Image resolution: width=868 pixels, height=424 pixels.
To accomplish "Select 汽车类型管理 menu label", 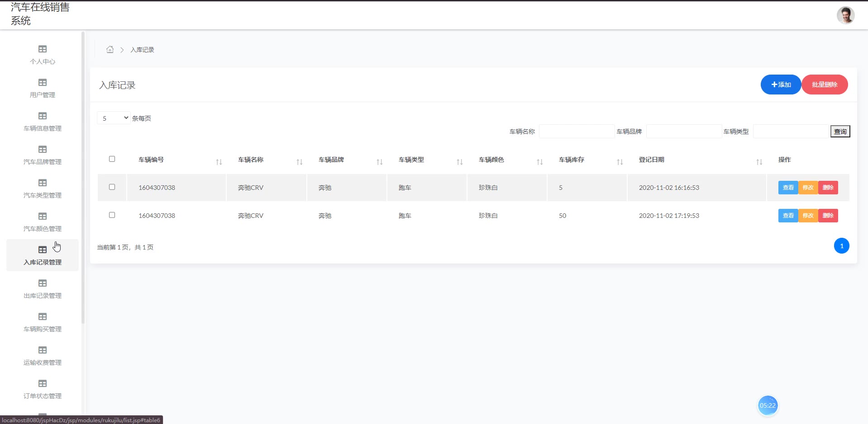I will click(43, 195).
